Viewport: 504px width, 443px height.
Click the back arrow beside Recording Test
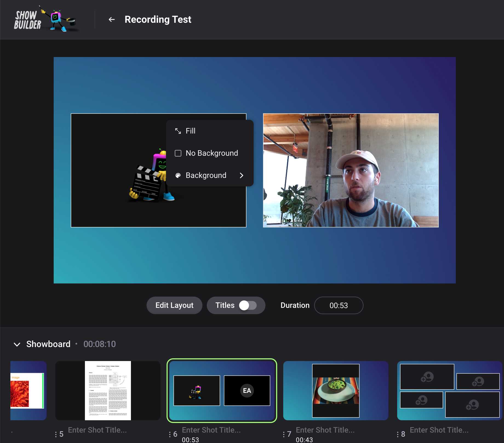pos(111,19)
